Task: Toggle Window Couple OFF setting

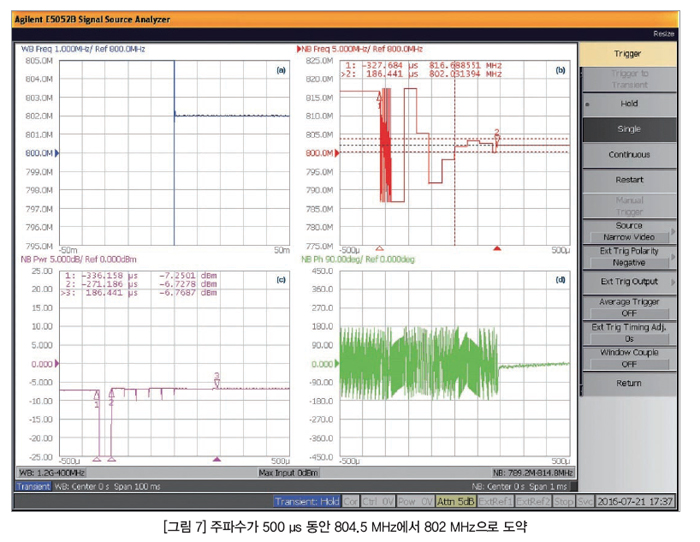Action: (x=629, y=359)
